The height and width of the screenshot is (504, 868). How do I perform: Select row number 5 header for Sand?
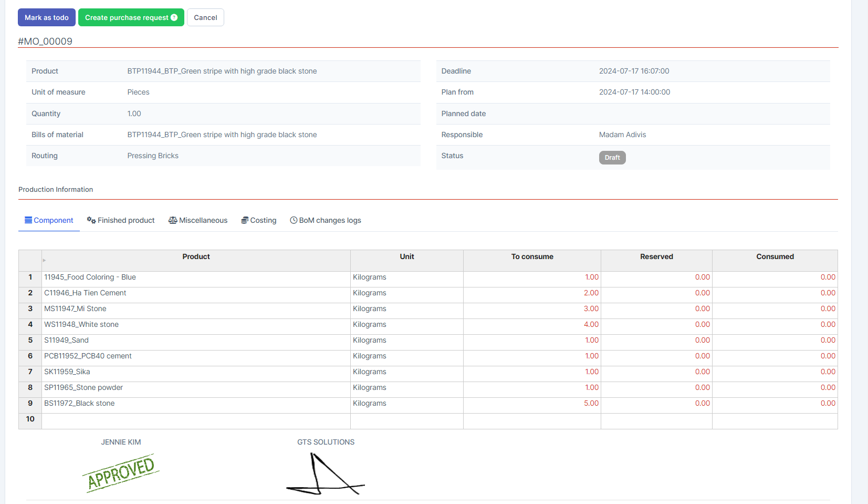click(x=30, y=340)
